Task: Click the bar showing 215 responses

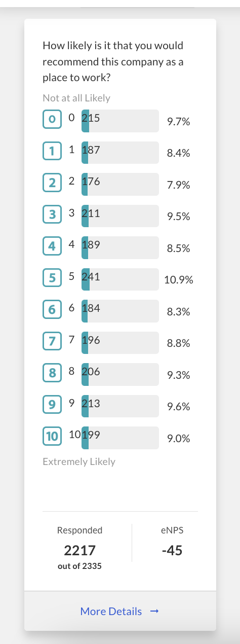Action: (120, 120)
